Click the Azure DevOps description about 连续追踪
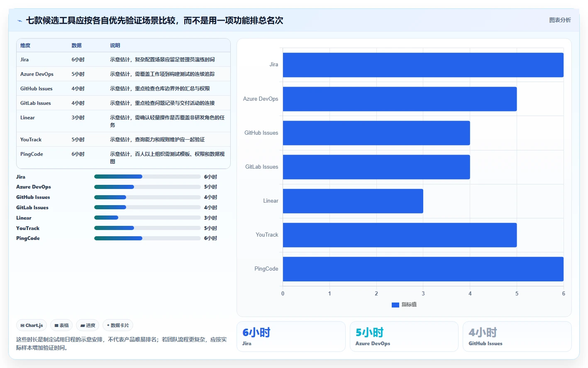 click(162, 74)
